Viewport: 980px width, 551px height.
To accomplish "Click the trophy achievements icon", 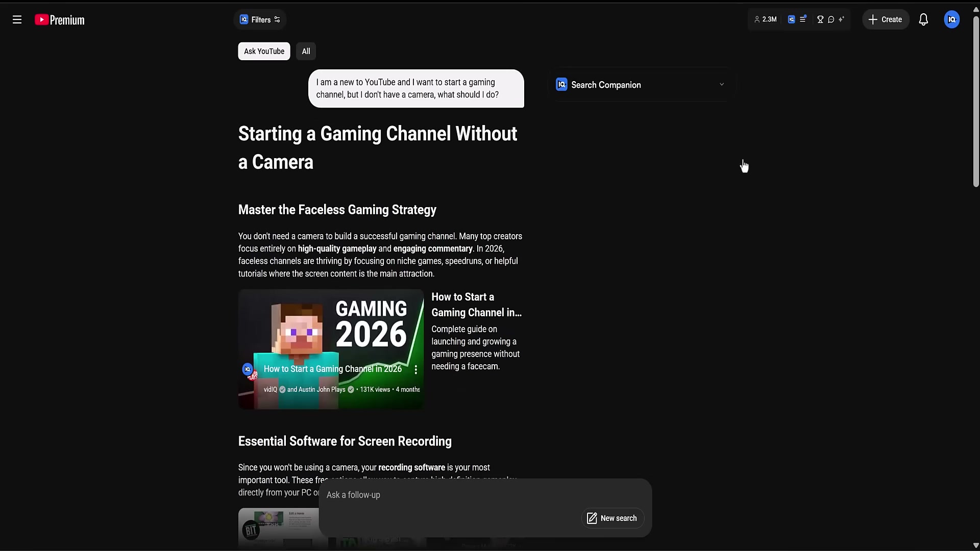I will 820,19.
